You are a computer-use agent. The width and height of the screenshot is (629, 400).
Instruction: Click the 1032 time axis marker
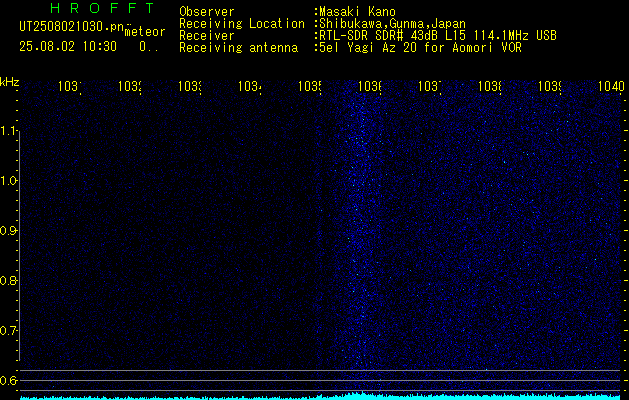pyautogui.click(x=130, y=86)
